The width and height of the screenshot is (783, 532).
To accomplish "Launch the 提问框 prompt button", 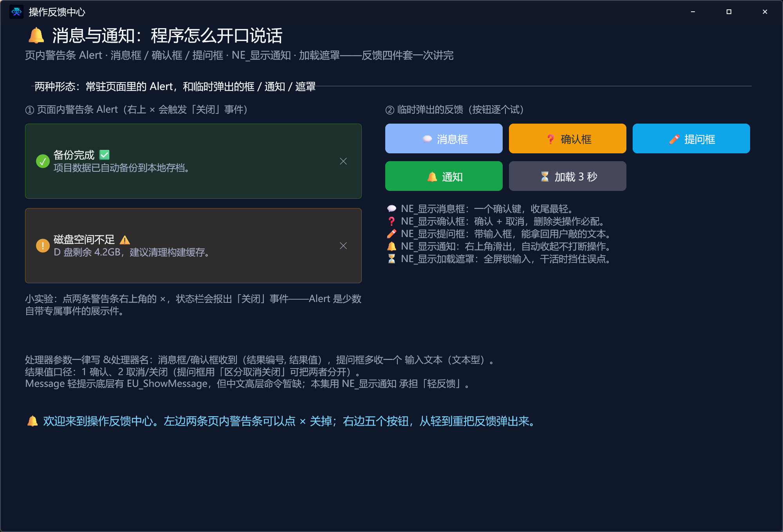I will click(x=691, y=138).
